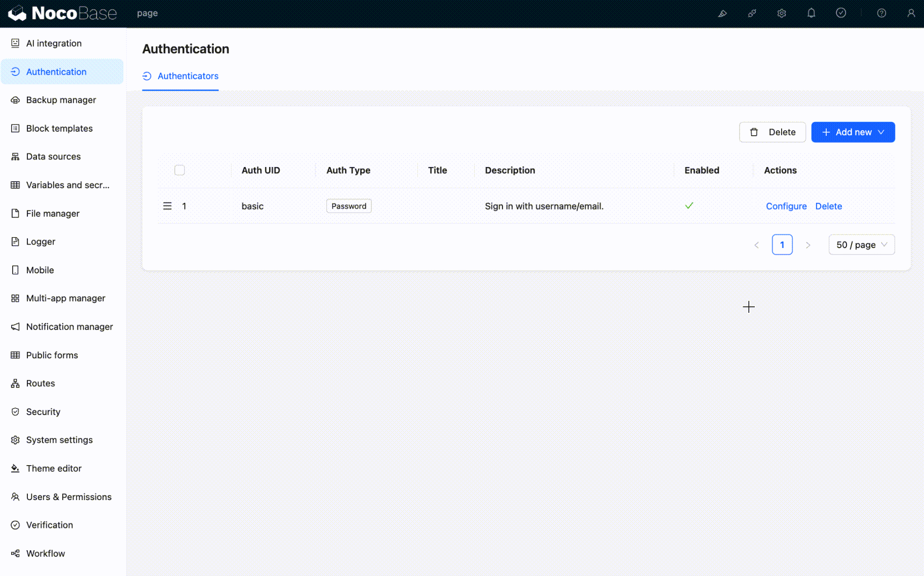Open the 50 / page size dropdown
This screenshot has height=576, width=924.
pyautogui.click(x=861, y=245)
